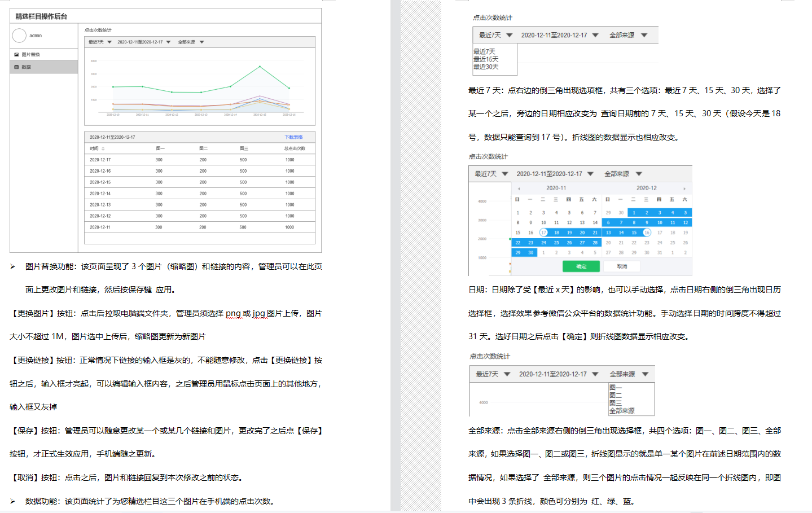Select circled day 16 in December calendar
The width and height of the screenshot is (812, 513).
click(x=647, y=233)
